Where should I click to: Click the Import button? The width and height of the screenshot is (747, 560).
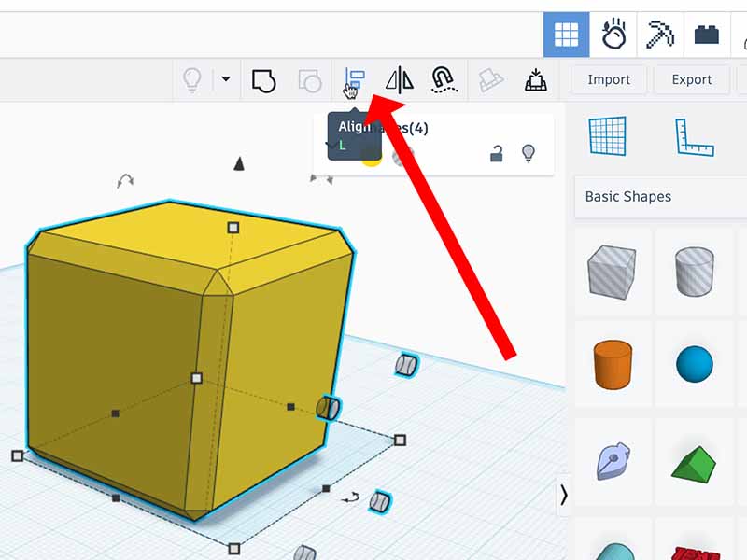coord(609,80)
